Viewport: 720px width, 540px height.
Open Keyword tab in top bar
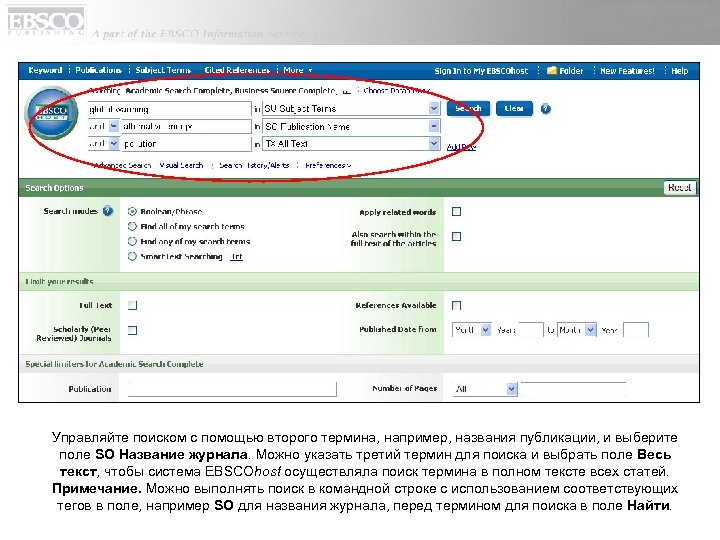point(45,70)
